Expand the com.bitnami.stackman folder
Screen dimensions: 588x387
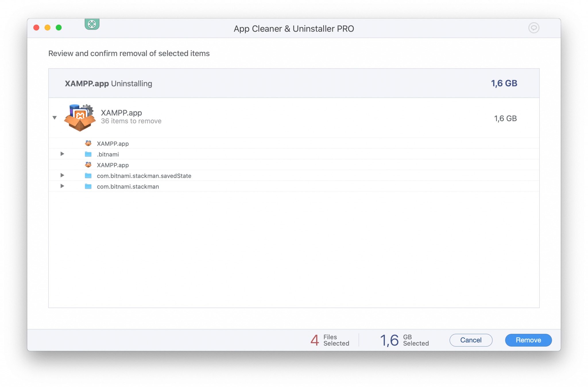[x=62, y=186]
